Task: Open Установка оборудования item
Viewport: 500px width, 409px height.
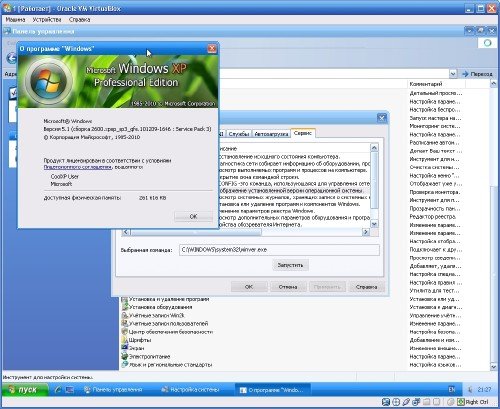Action: click(157, 307)
